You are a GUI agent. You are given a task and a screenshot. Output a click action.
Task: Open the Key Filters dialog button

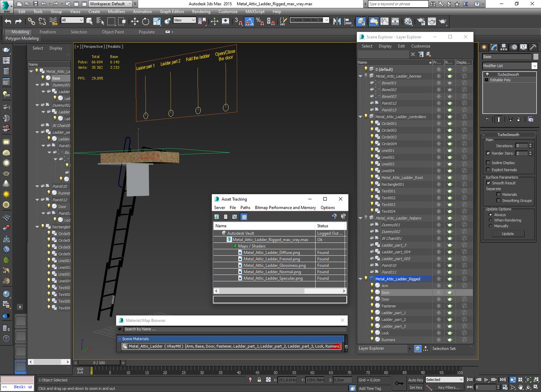pos(448,388)
